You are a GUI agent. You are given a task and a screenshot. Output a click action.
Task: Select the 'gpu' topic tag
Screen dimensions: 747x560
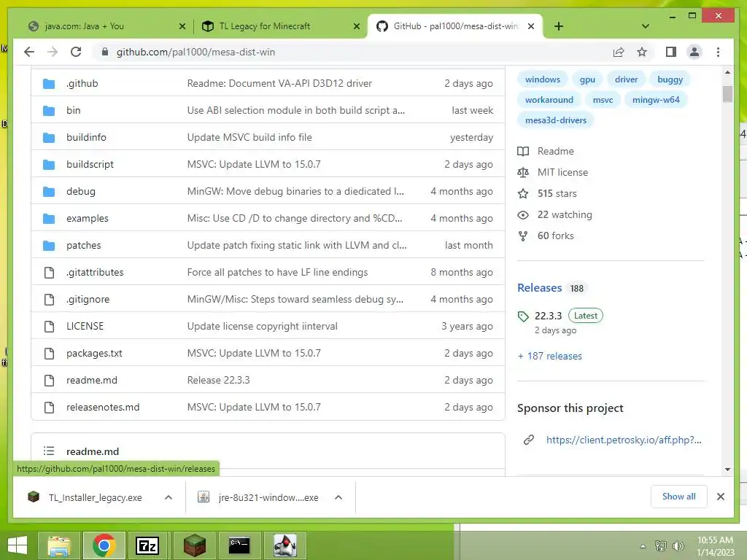(x=587, y=79)
